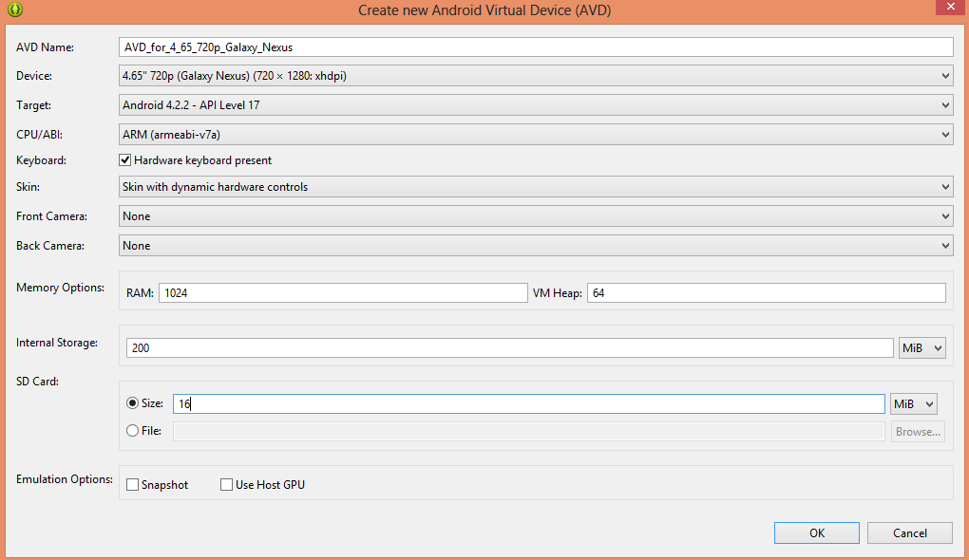Click the 'Internal Storage:' label

(57, 343)
